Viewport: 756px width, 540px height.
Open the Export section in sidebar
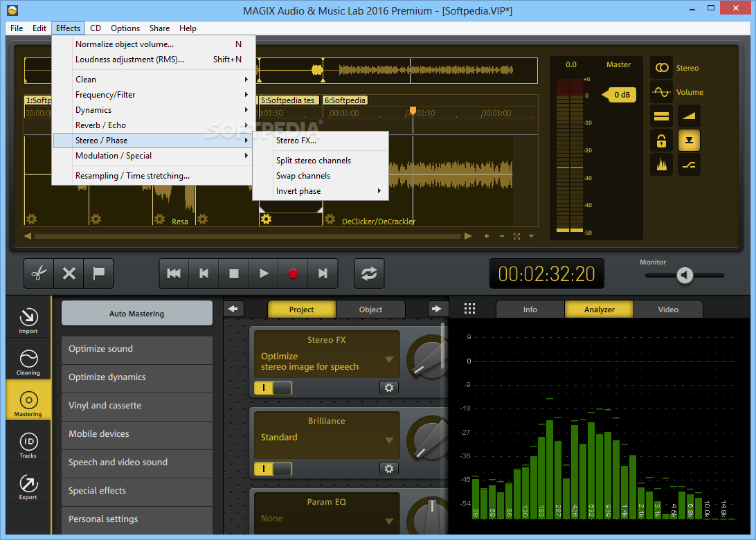coord(28,486)
